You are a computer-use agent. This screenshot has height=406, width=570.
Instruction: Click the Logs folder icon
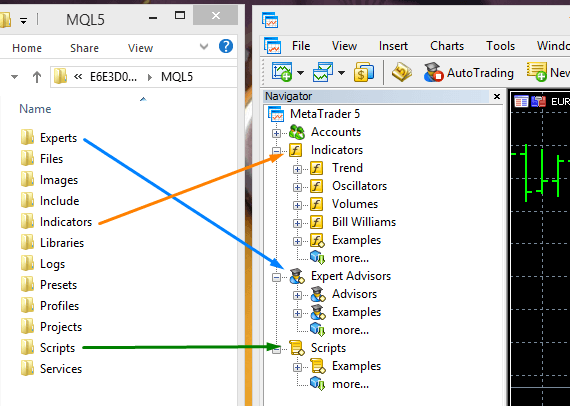pos(27,264)
